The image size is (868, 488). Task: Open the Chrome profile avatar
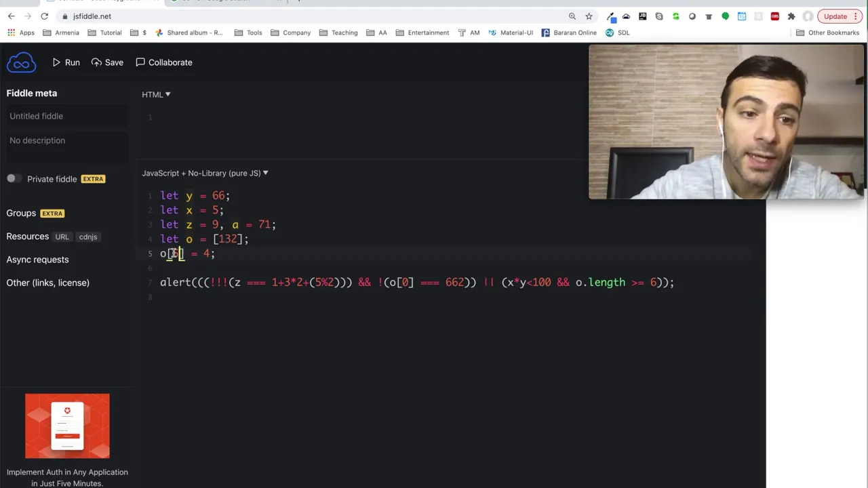pos(808,16)
